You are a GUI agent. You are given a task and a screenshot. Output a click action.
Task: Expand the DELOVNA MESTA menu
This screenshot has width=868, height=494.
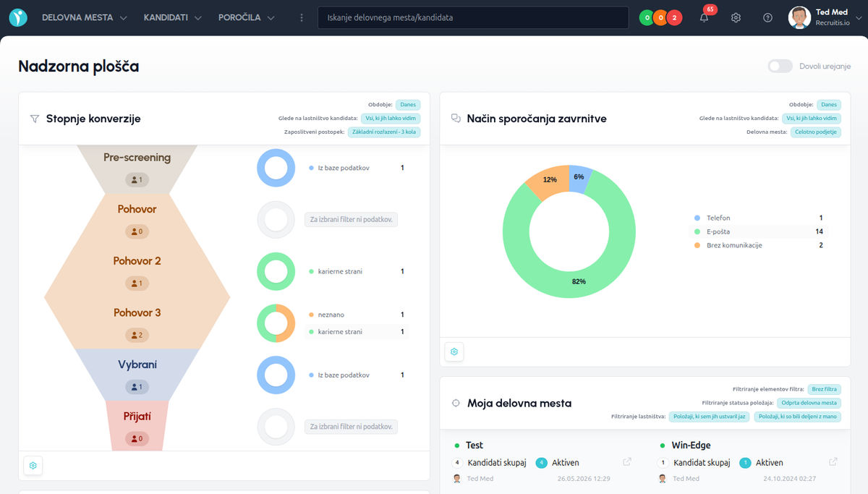[x=85, y=17]
